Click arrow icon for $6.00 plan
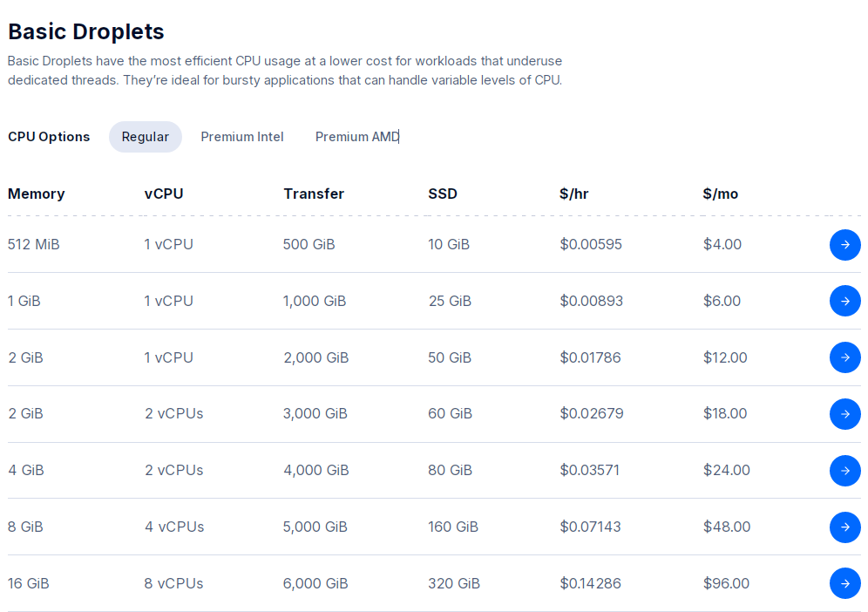Viewport: 868px width, 612px height. [x=844, y=302]
